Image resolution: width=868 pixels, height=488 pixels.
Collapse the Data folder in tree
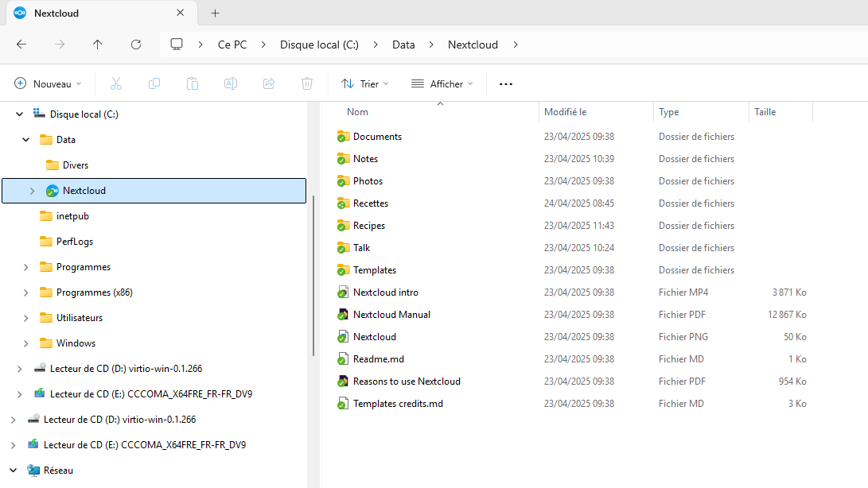click(x=25, y=140)
